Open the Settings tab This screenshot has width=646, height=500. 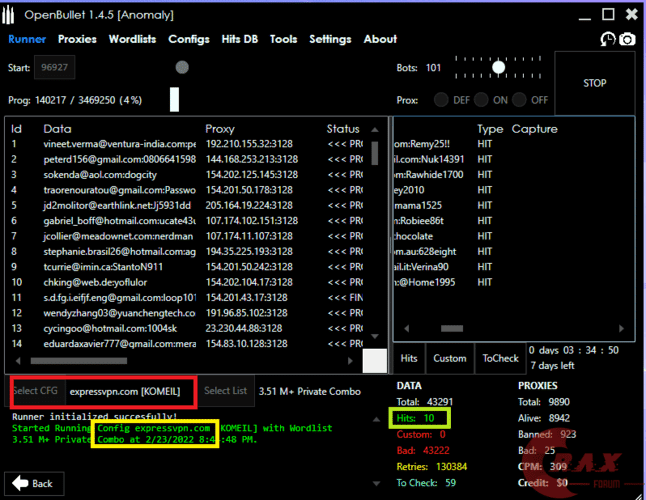coord(330,39)
